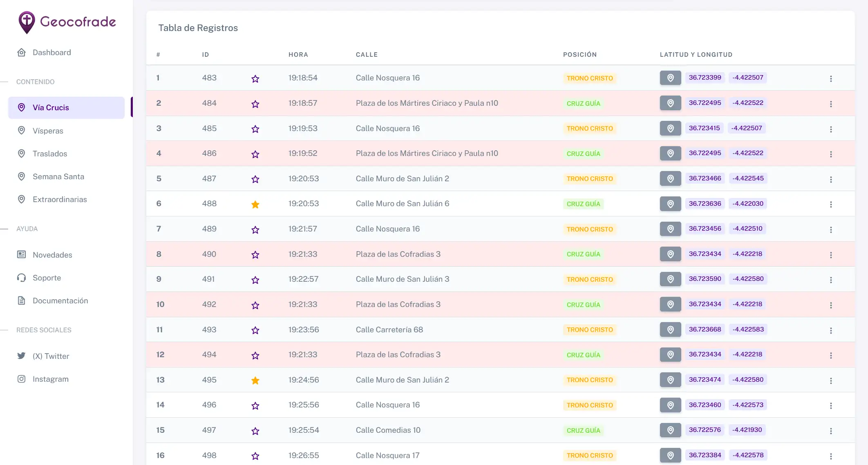Click Soporte headset icon
The width and height of the screenshot is (868, 465).
coord(22,278)
